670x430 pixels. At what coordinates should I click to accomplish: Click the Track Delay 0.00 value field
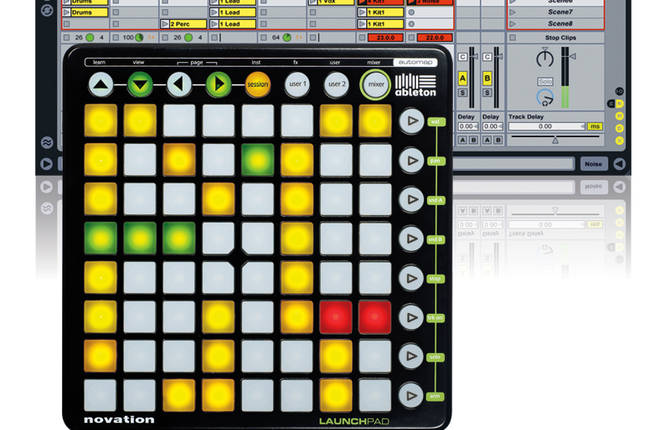point(547,127)
